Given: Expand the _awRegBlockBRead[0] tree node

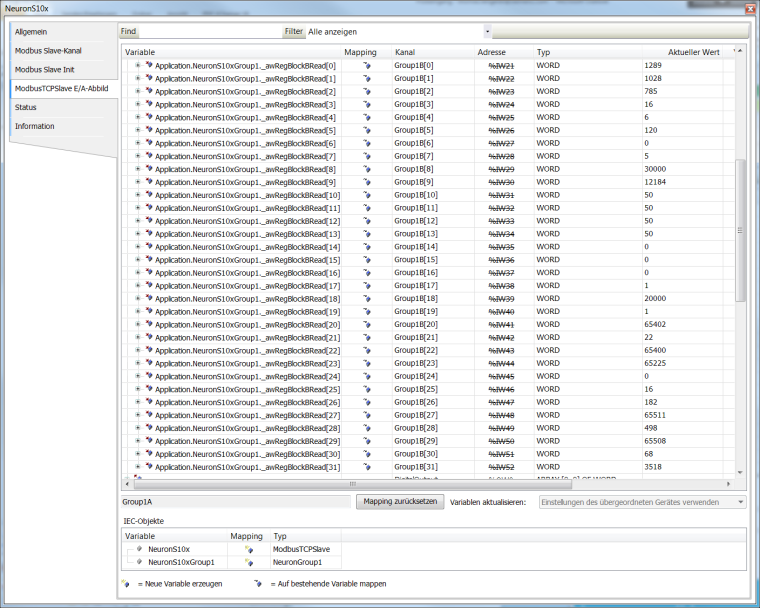Looking at the screenshot, I should pos(137,65).
